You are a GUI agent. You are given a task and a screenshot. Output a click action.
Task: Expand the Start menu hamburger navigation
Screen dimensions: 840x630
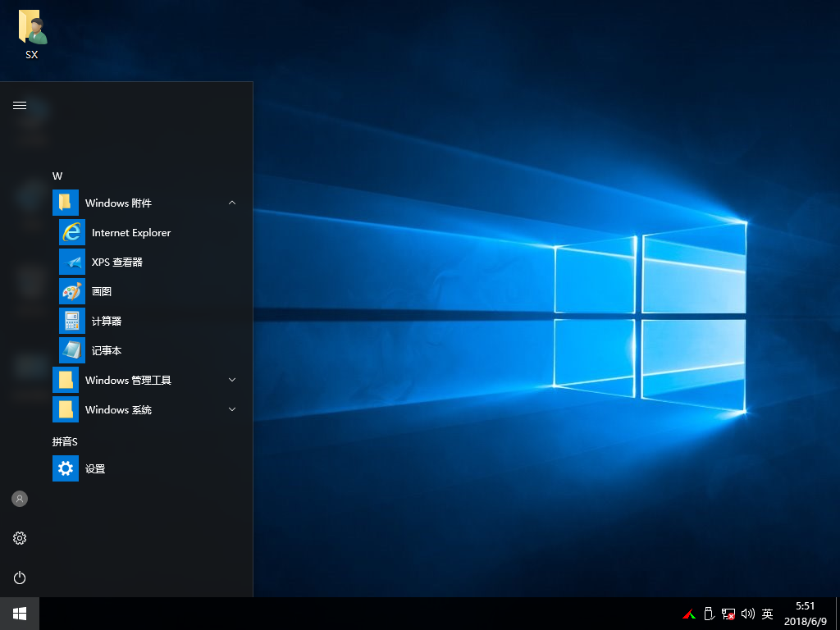pyautogui.click(x=20, y=105)
